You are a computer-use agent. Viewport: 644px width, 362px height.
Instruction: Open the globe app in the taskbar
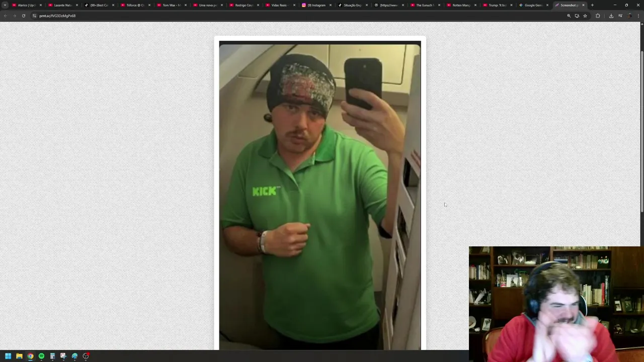pyautogui.click(x=74, y=356)
